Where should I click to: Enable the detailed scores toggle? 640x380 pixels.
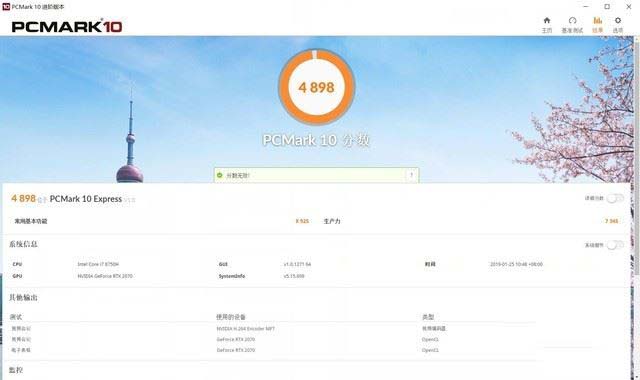click(x=615, y=198)
